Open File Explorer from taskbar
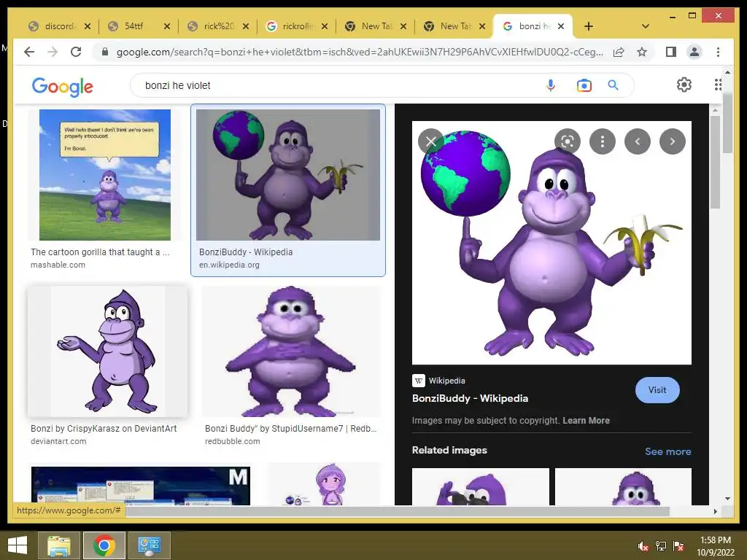The width and height of the screenshot is (747, 560). [59, 545]
